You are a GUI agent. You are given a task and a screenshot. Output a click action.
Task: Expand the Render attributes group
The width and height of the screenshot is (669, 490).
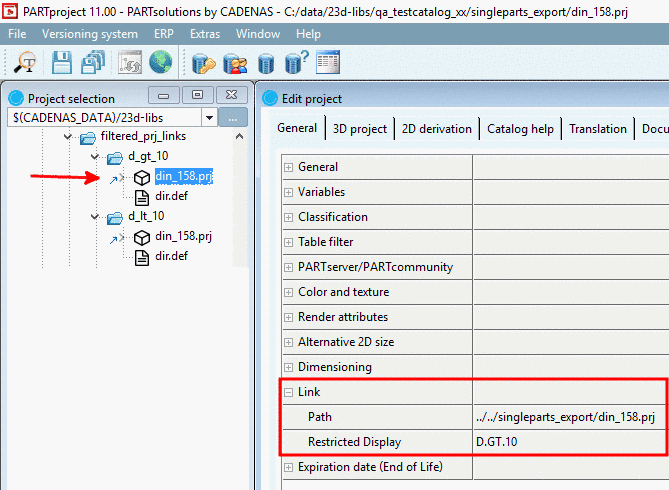point(288,317)
